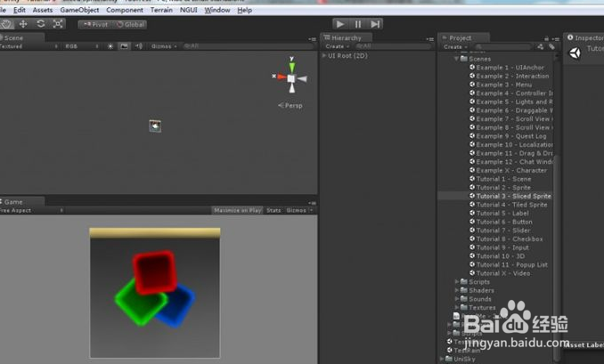
Task: Open the Window menu
Action: click(217, 10)
